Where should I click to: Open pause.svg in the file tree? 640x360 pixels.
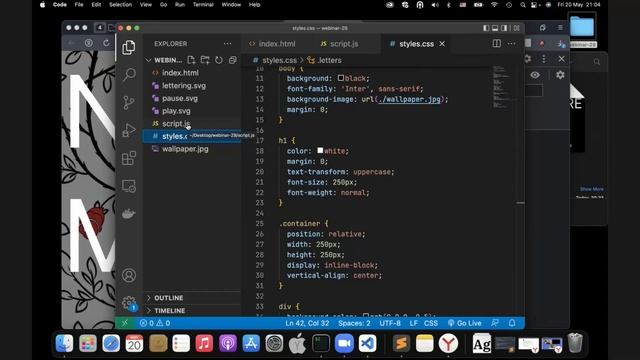tap(180, 98)
